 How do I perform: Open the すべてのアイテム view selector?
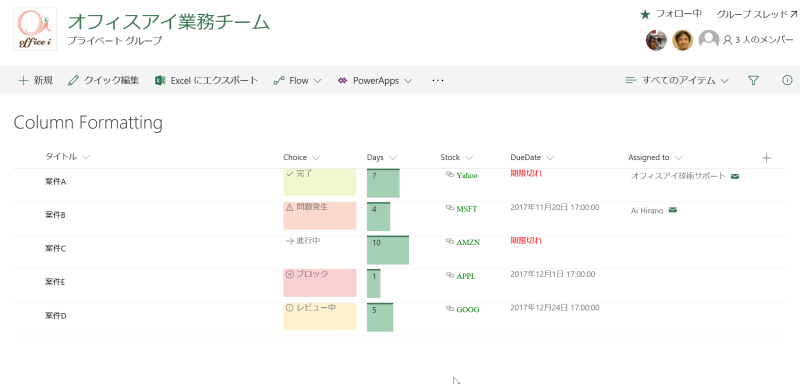677,81
